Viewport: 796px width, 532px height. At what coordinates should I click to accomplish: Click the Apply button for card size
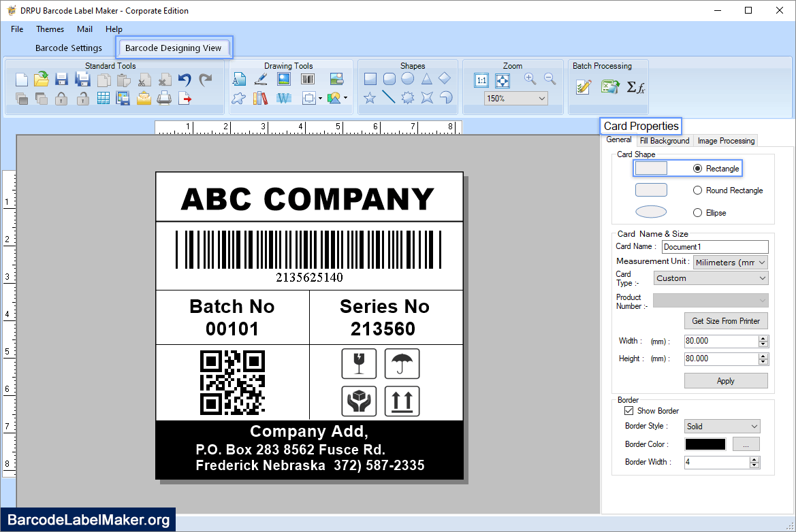click(x=726, y=380)
